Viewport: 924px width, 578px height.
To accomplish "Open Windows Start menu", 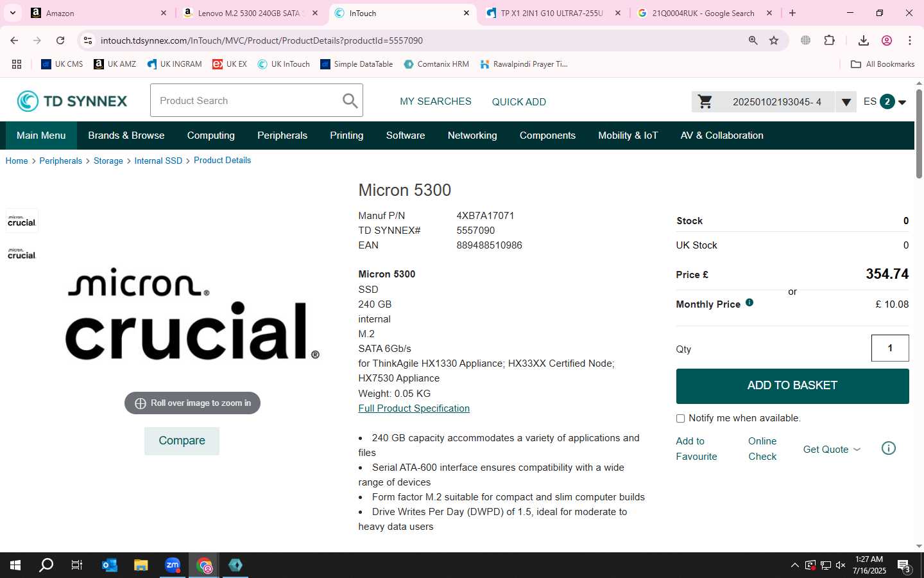I will point(15,565).
